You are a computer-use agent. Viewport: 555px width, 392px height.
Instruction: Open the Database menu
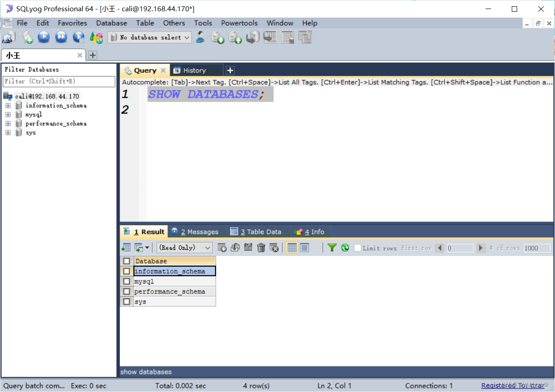[111, 23]
